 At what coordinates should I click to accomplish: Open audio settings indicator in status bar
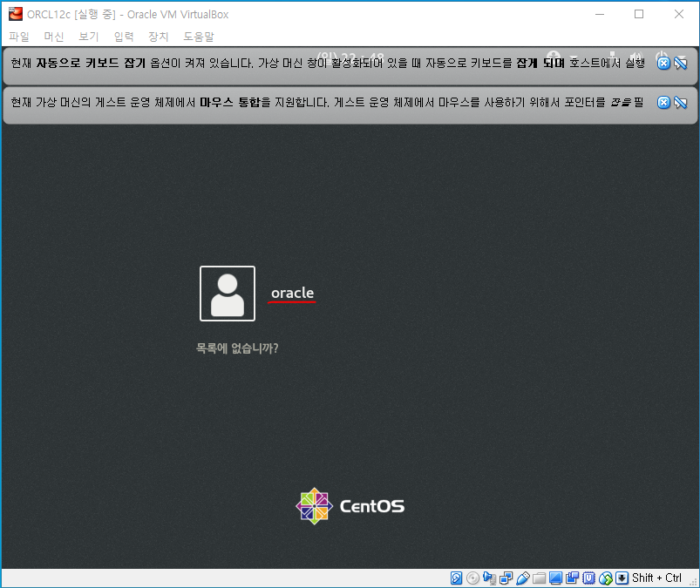489,578
